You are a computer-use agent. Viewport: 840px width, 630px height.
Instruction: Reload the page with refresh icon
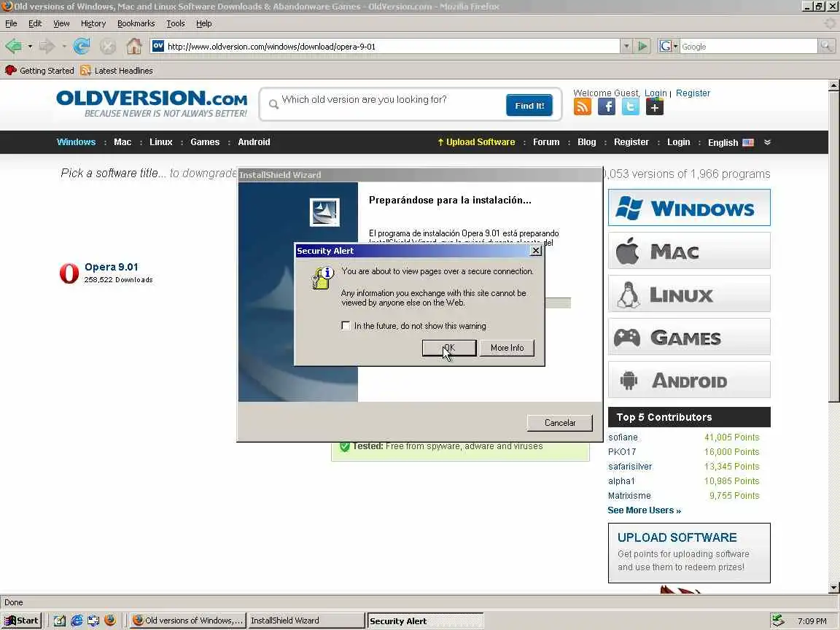82,46
